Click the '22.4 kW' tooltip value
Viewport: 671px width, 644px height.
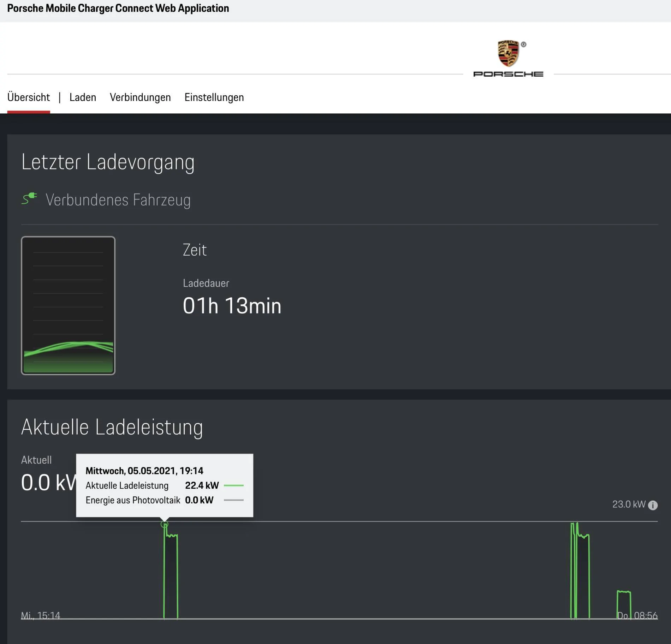click(x=202, y=485)
